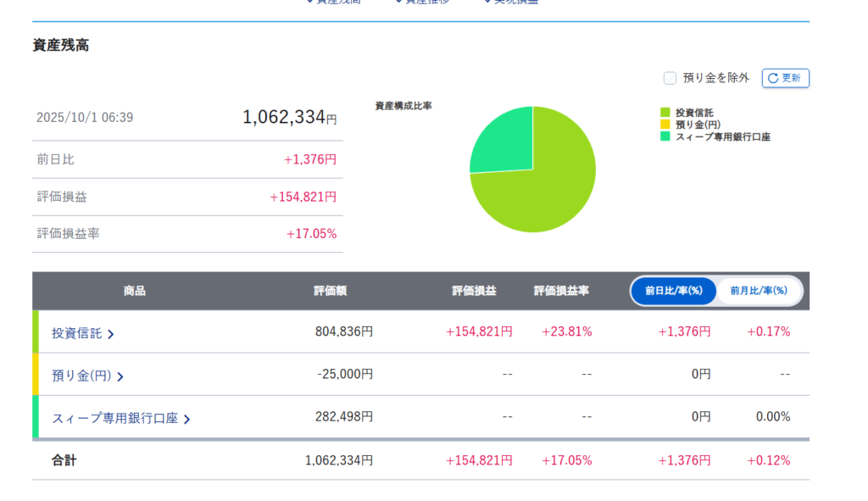Expand the スイープ専用銀行口座 row chevron

[x=186, y=419]
